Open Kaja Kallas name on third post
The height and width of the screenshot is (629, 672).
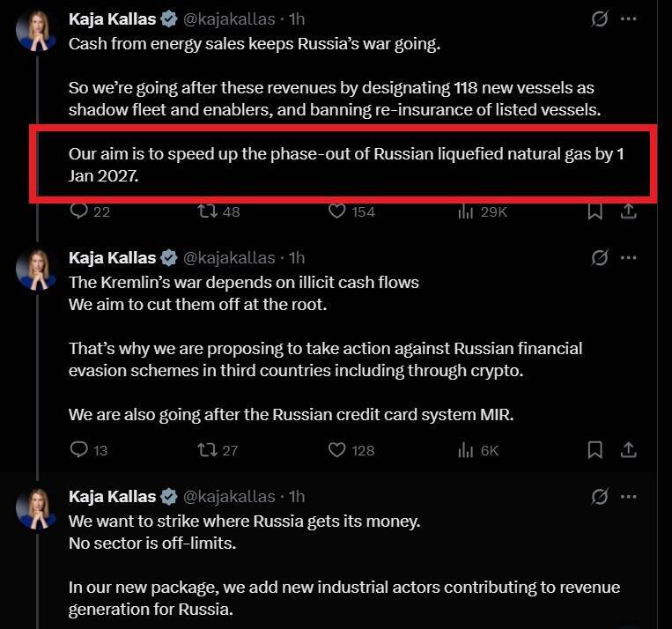112,497
